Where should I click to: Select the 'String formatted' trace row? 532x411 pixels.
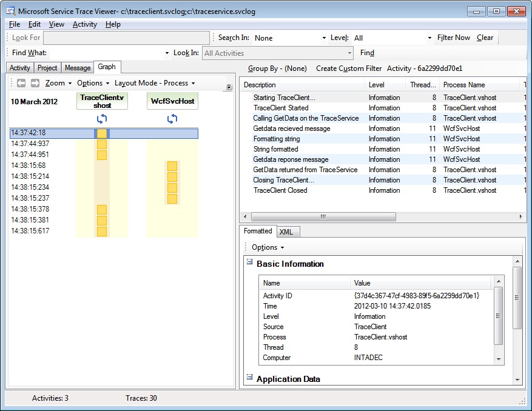point(383,149)
